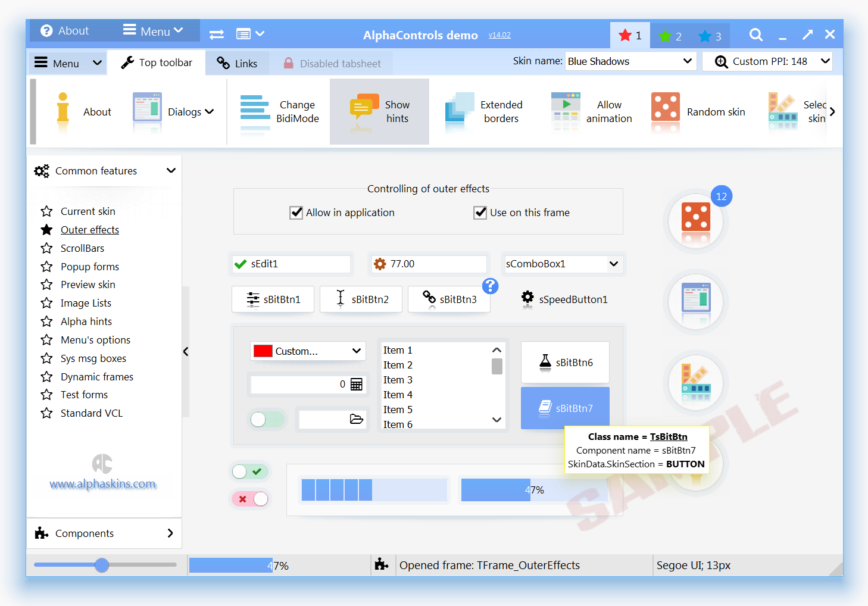Screen dimensions: 868x606
Task: Click the red star 1 title button
Action: click(630, 35)
